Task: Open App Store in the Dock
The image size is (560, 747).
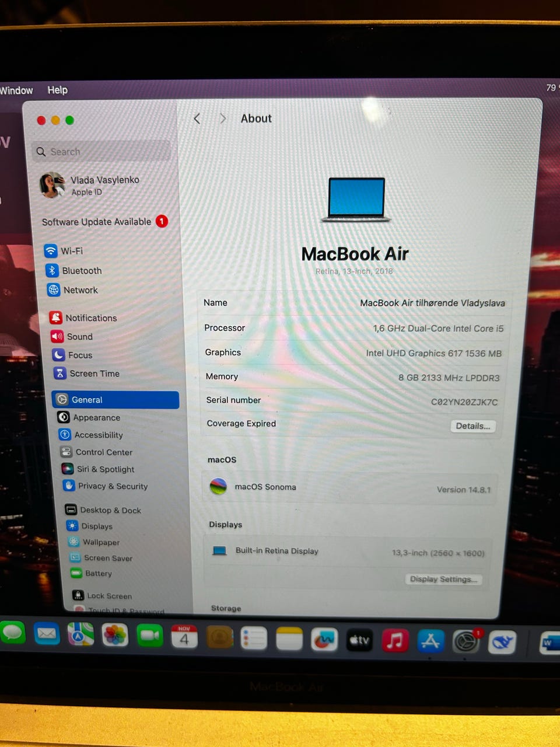Action: [x=430, y=641]
